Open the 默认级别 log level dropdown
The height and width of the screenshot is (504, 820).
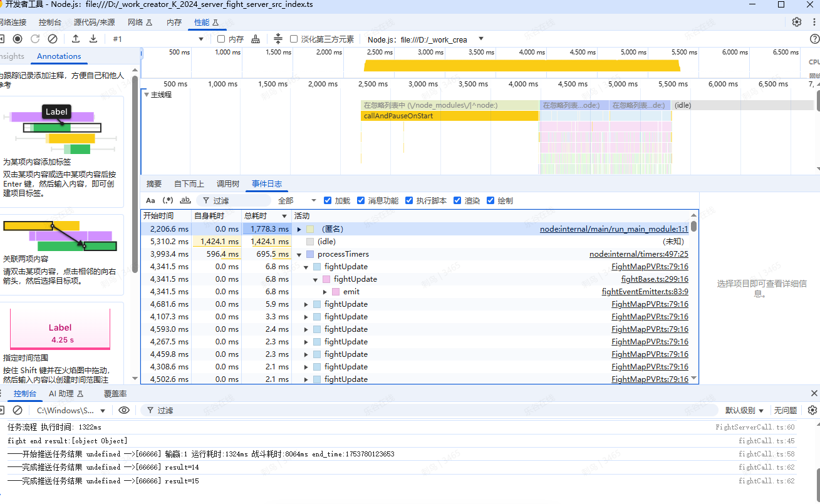(744, 410)
